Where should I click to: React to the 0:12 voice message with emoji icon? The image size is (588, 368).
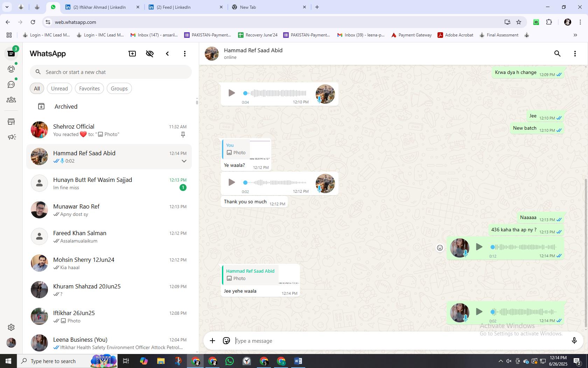[440, 248]
